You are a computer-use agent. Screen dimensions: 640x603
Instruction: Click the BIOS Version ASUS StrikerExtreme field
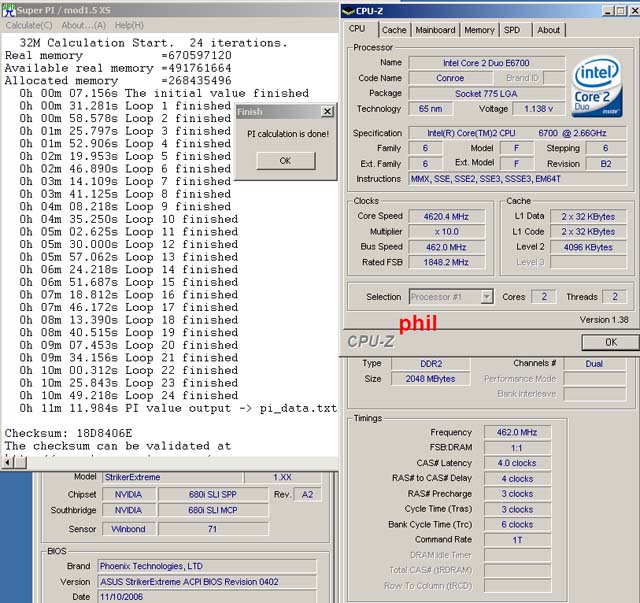207,582
